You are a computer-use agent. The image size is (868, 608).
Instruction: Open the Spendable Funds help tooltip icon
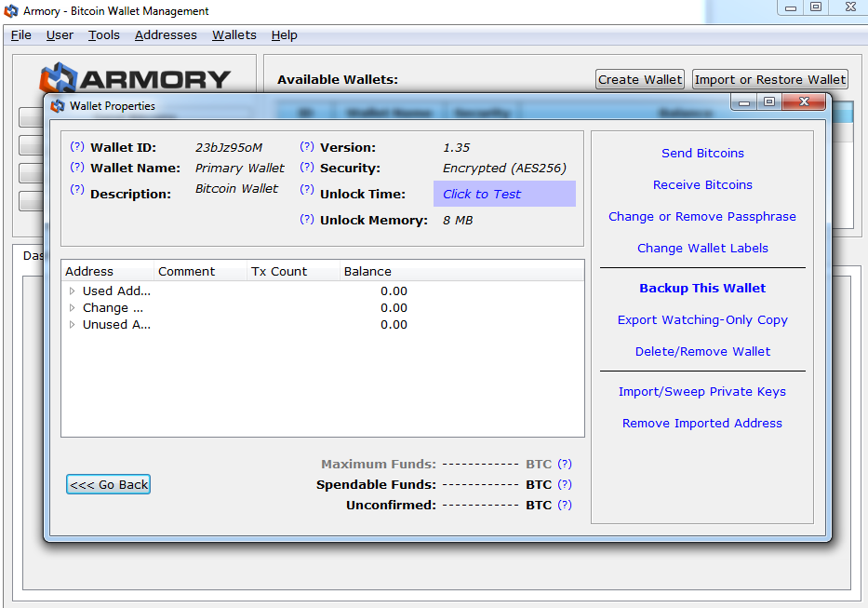pyautogui.click(x=565, y=484)
